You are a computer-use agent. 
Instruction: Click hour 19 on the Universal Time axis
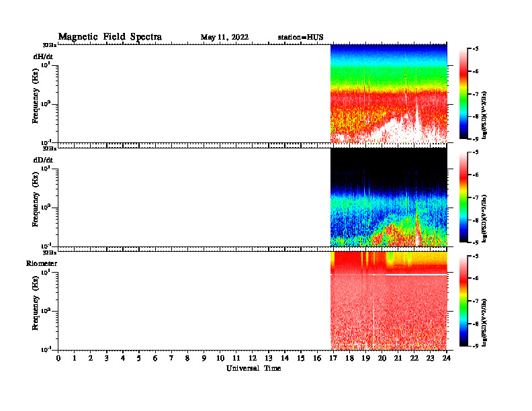point(365,359)
